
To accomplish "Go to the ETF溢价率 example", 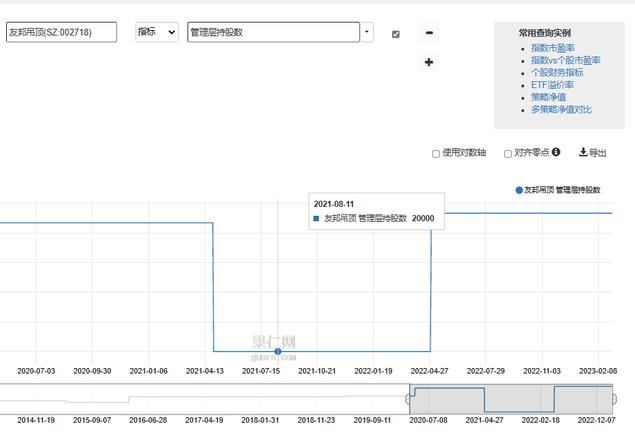I will click(x=551, y=85).
